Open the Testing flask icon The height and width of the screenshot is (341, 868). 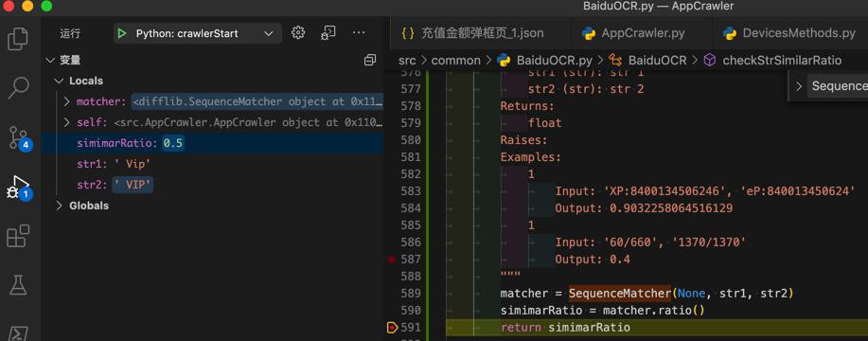point(18,284)
